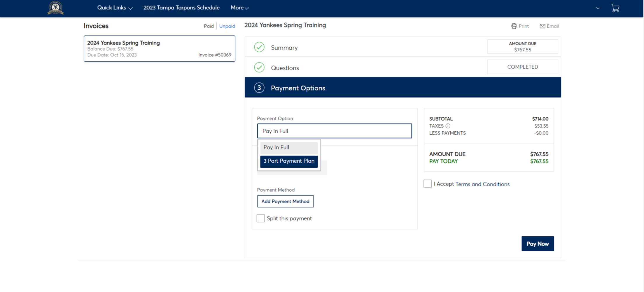Click the Yankees logo in the header

(x=55, y=8)
